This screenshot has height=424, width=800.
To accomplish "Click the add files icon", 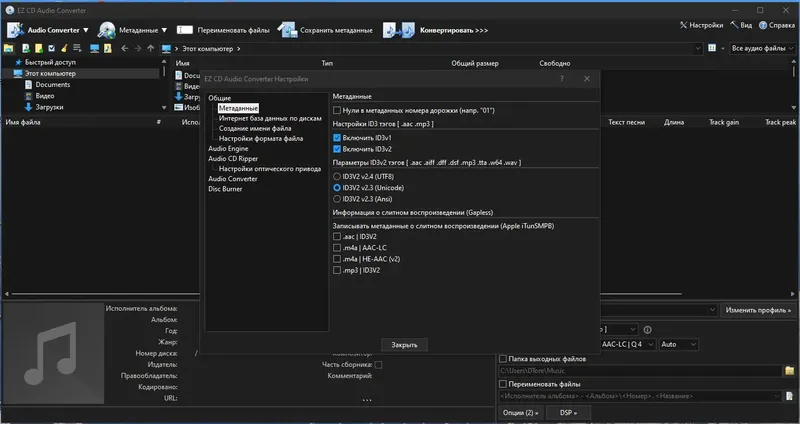I will (26, 48).
